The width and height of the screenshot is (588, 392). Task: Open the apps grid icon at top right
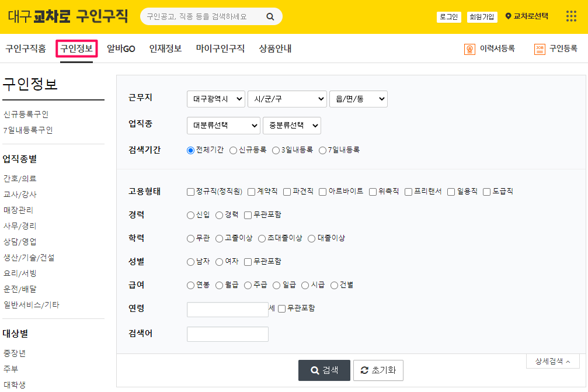[570, 16]
